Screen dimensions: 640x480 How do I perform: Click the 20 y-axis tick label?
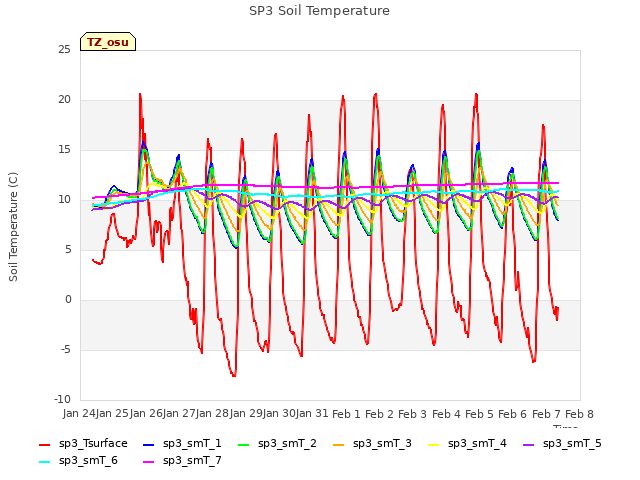[64, 100]
